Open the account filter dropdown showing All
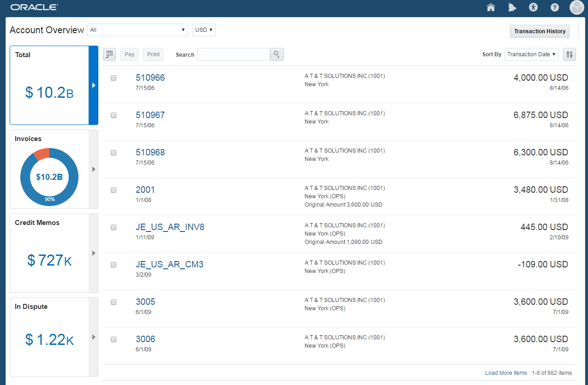 (138, 30)
